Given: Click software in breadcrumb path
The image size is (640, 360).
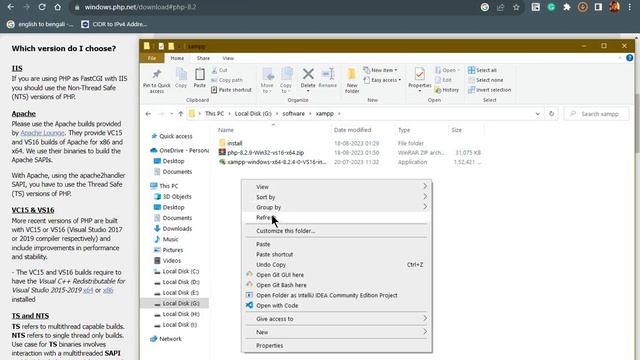Looking at the screenshot, I should coord(293,114).
